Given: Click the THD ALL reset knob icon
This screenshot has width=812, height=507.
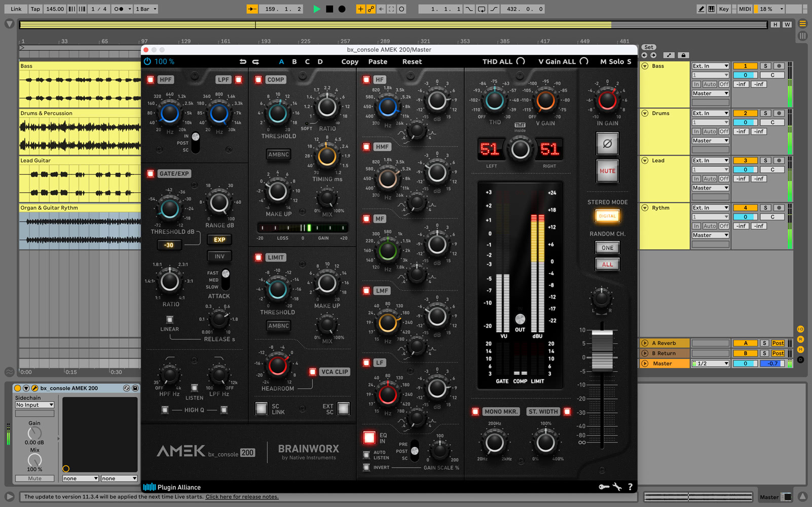Looking at the screenshot, I should tap(521, 61).
